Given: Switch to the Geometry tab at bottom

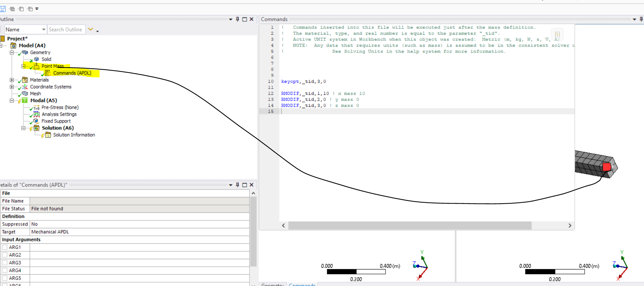Looking at the screenshot, I should pos(272,284).
